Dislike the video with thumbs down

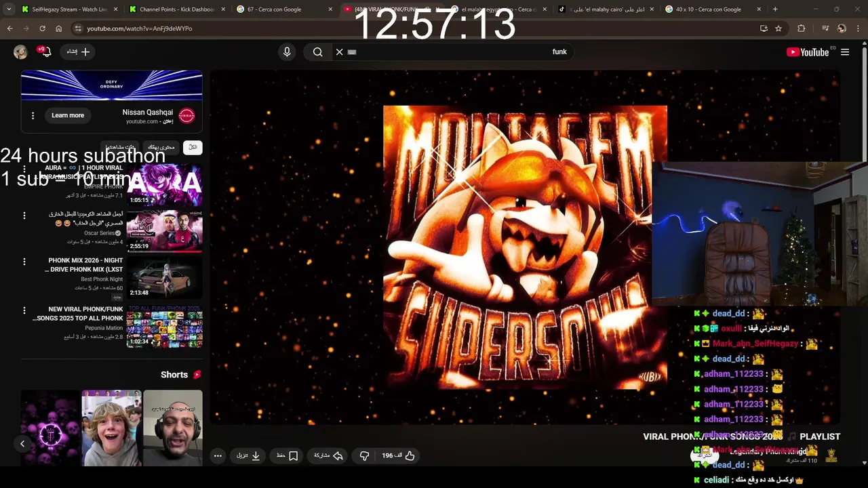coord(364,455)
